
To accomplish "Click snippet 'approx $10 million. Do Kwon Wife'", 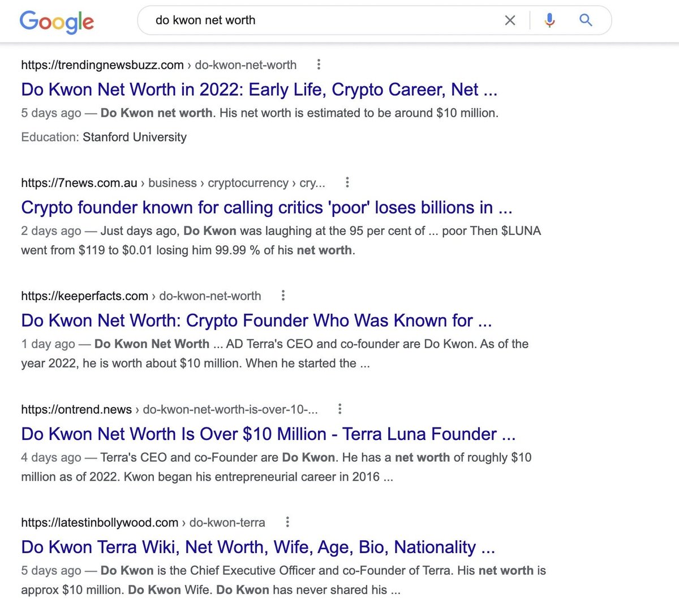I will 117,590.
